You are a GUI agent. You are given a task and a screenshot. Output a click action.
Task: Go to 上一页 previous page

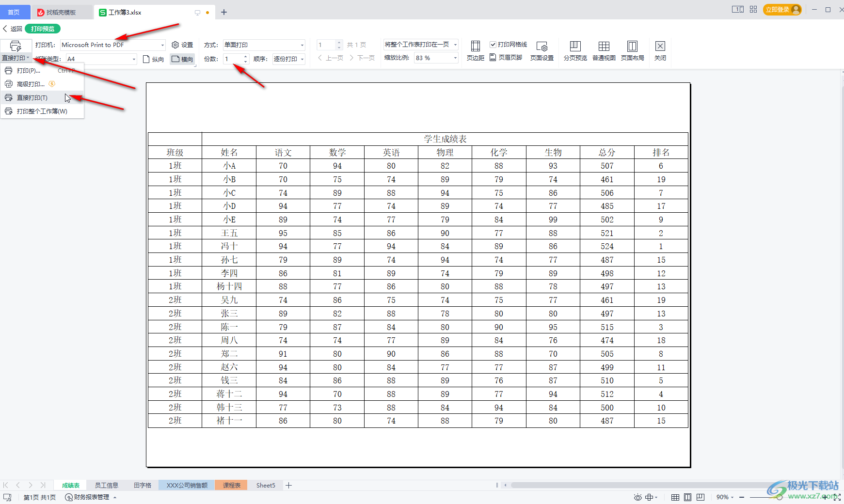click(331, 58)
